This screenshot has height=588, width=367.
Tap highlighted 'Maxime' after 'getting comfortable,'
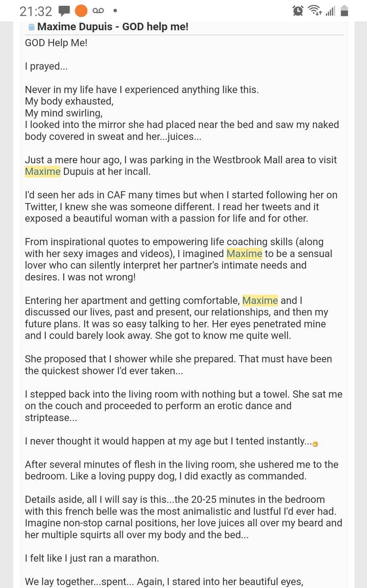[x=260, y=300]
